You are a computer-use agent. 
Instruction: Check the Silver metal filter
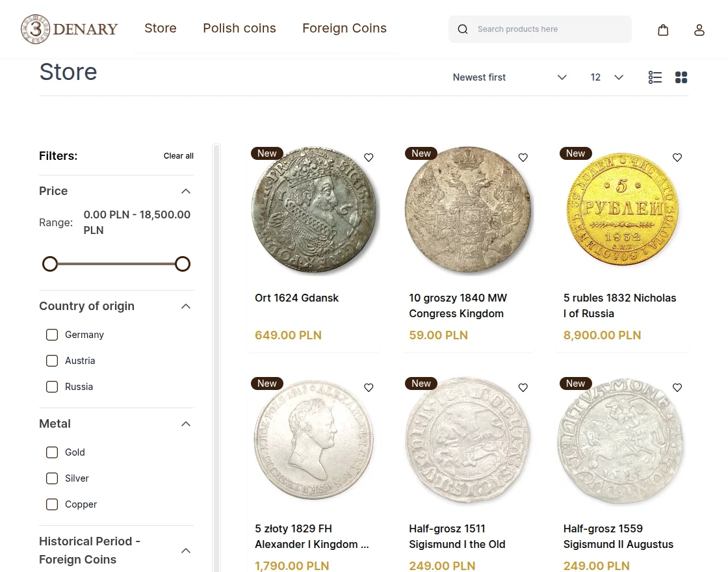[x=52, y=478]
